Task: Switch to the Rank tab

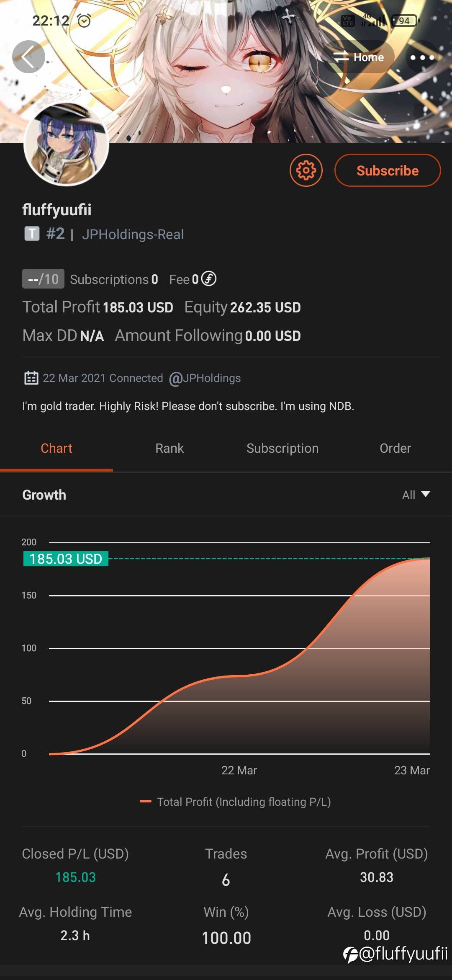Action: pos(169,448)
